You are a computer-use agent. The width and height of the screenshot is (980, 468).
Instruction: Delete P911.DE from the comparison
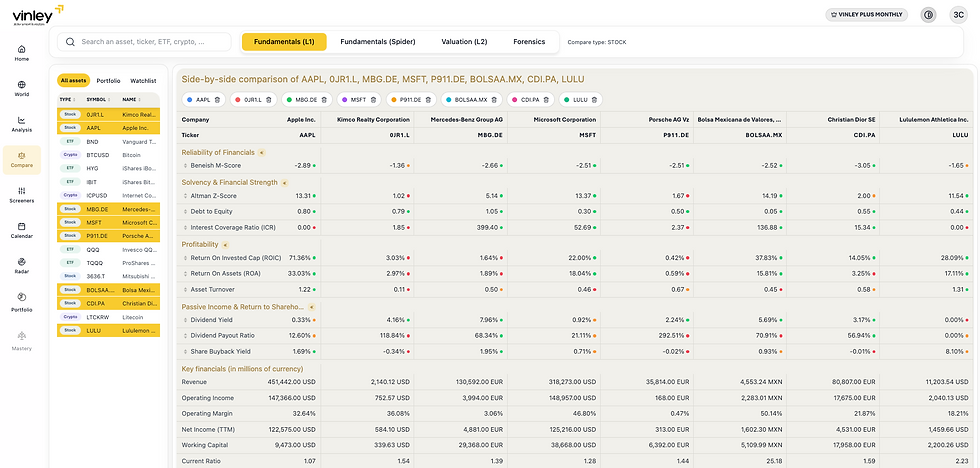[x=427, y=99]
